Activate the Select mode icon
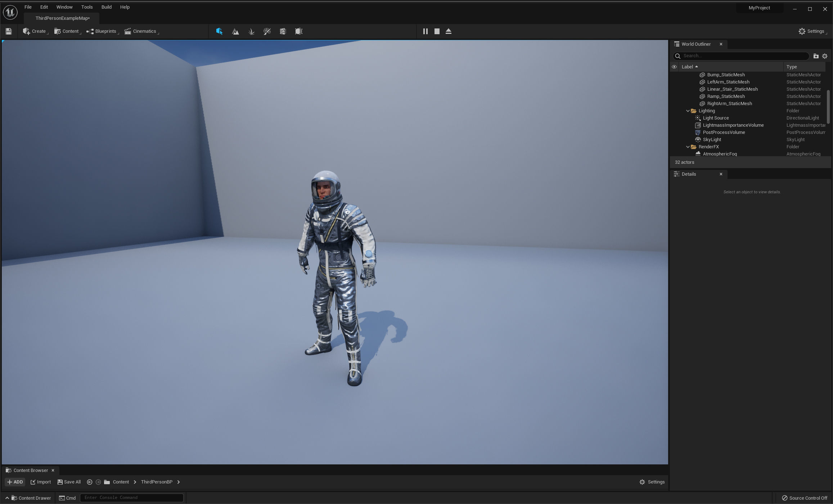Image resolution: width=833 pixels, height=504 pixels. click(x=219, y=31)
